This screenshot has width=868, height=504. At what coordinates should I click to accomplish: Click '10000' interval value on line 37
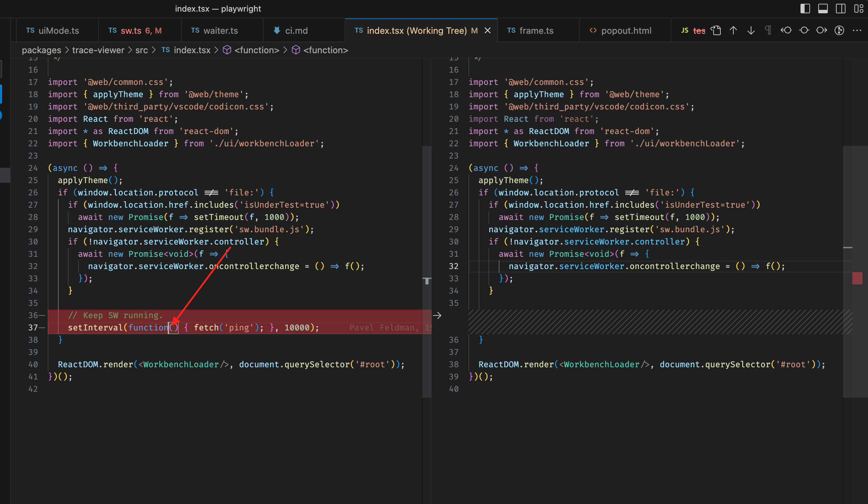coord(297,328)
